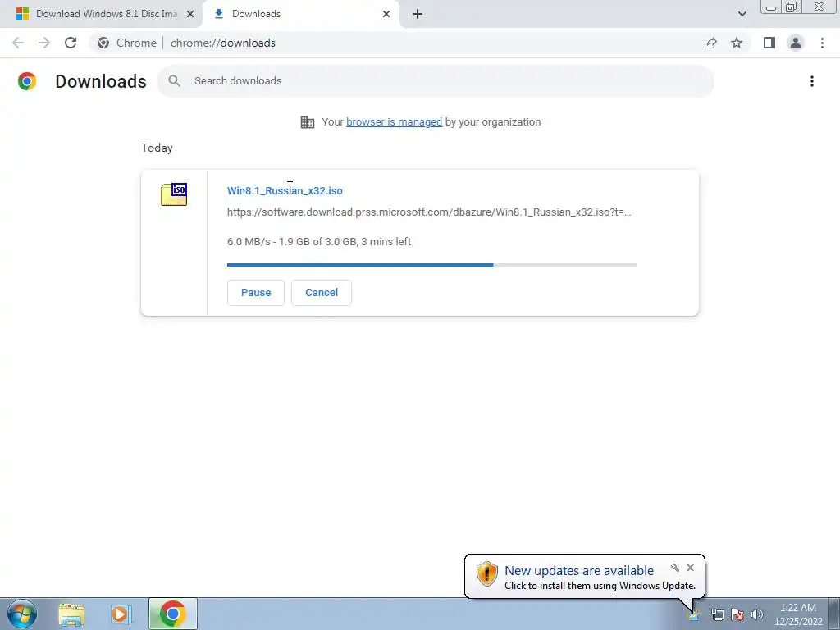Click the volume speaker tray icon
Image resolution: width=840 pixels, height=630 pixels.
[x=757, y=614]
